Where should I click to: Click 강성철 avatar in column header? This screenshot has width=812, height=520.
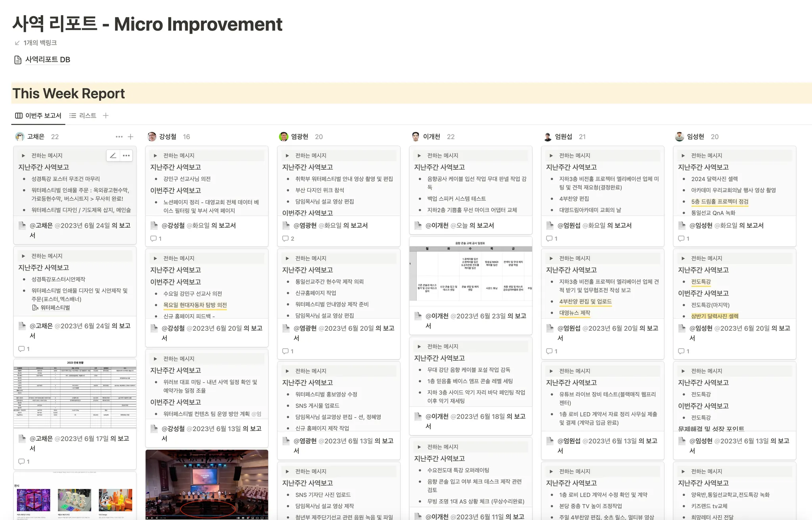coord(151,137)
